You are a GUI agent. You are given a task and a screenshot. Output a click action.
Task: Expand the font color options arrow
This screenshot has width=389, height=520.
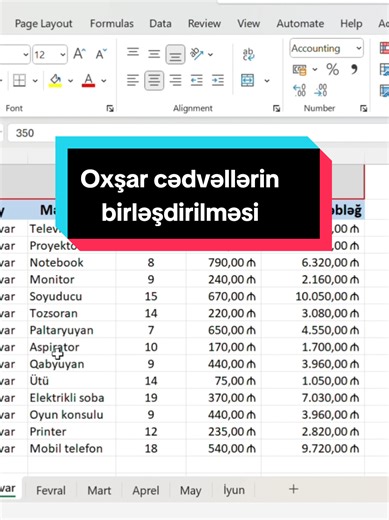tap(104, 80)
